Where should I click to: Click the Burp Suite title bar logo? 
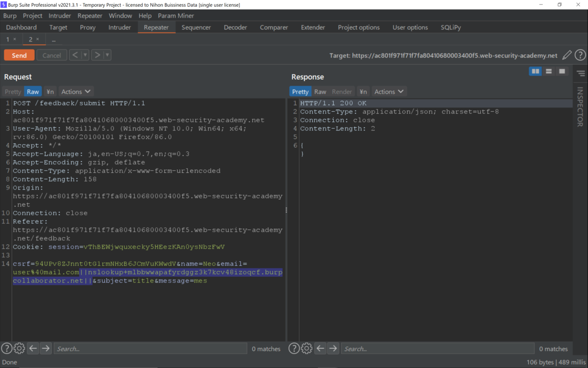[x=4, y=4]
